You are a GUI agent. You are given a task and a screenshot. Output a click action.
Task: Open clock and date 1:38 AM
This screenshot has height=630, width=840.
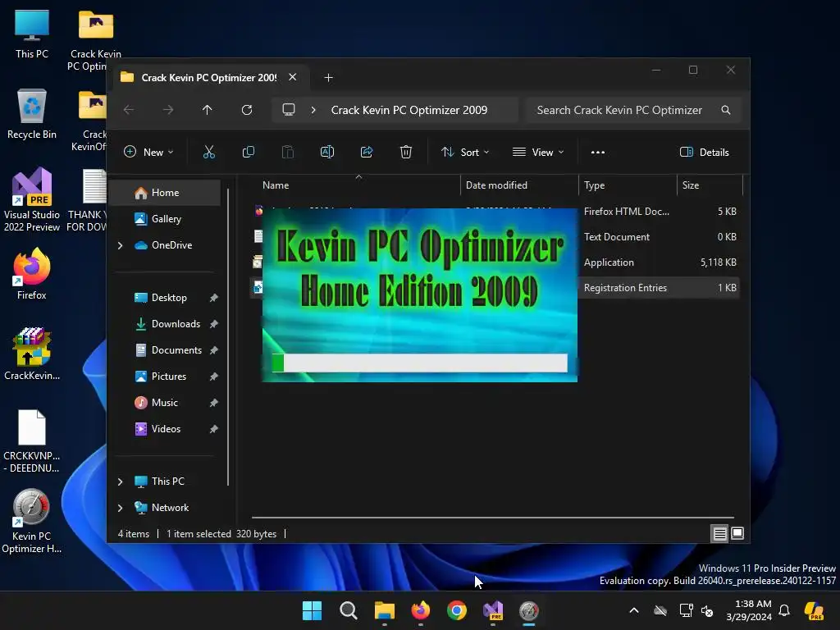[749, 610]
